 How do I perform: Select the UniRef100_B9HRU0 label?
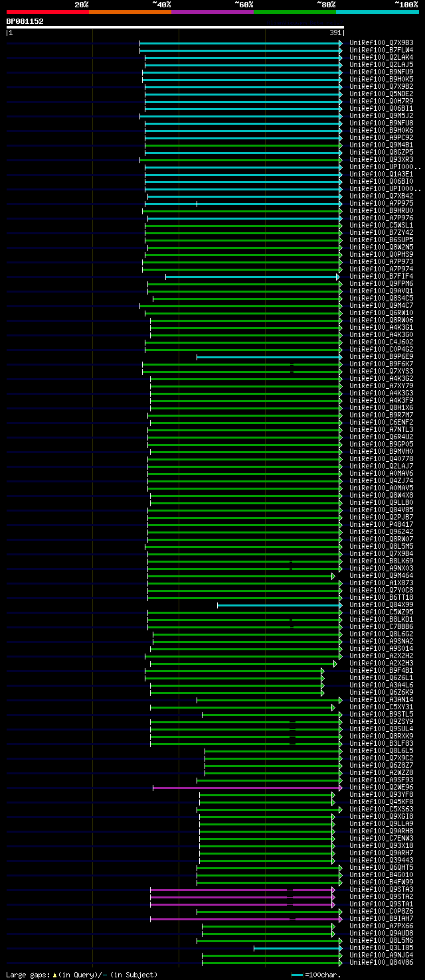click(x=381, y=210)
